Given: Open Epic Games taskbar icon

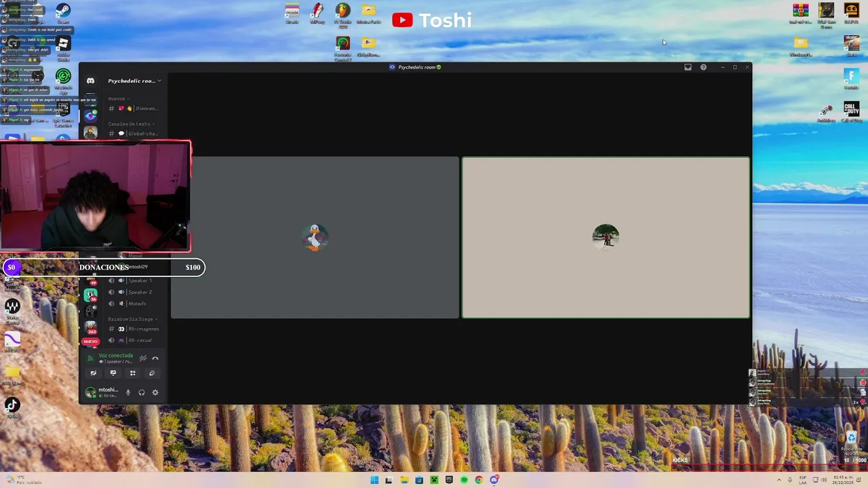Looking at the screenshot, I should 449,480.
